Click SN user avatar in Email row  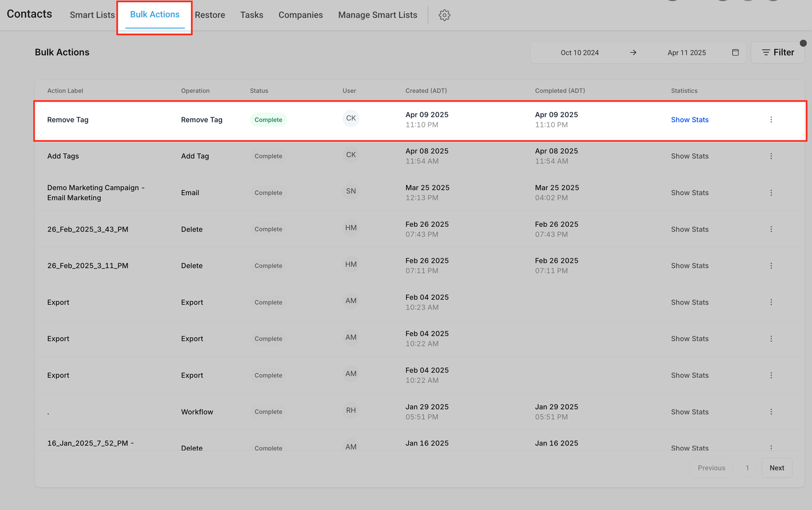click(x=351, y=191)
